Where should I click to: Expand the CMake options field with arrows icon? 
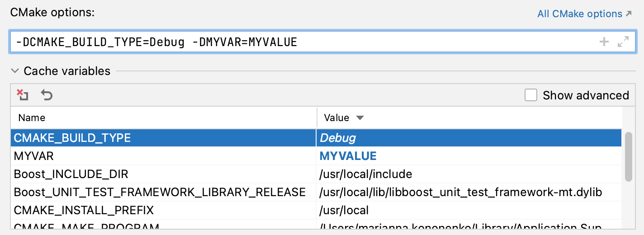click(x=623, y=42)
